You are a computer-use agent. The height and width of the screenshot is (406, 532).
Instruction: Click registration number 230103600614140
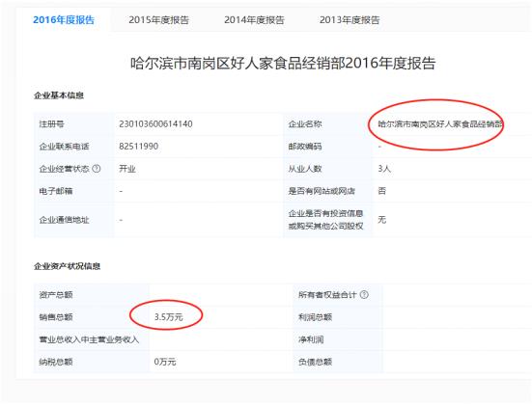click(155, 124)
